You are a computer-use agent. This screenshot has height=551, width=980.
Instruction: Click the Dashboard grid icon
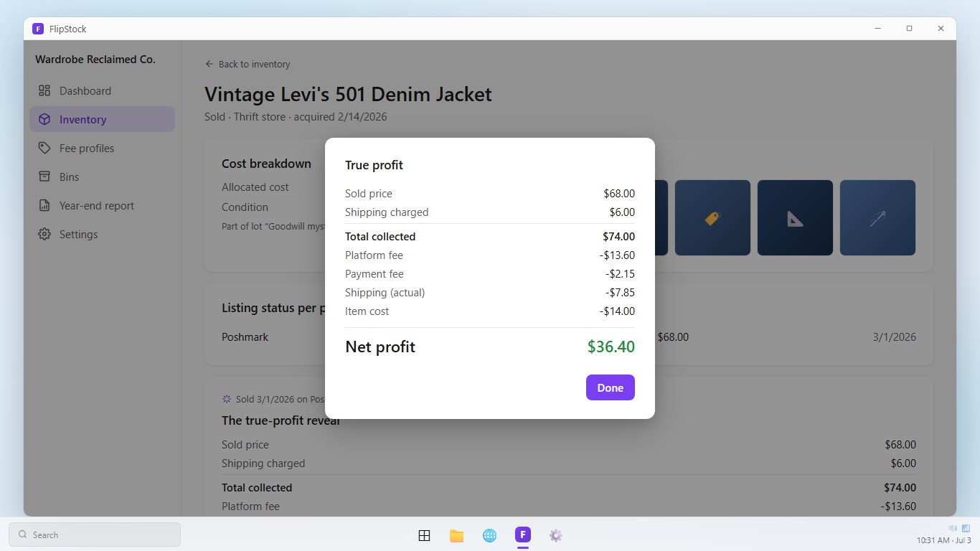pos(44,90)
